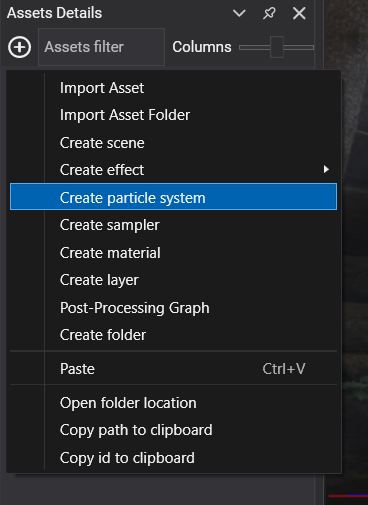Viewport: 368px width, 505px height.
Task: Click the add asset plus icon
Action: click(x=19, y=47)
